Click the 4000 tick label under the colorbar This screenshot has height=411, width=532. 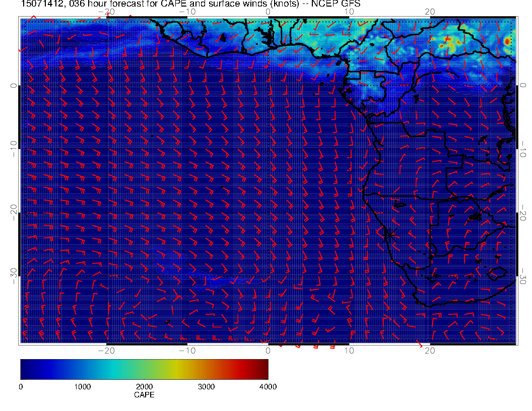pyautogui.click(x=268, y=387)
